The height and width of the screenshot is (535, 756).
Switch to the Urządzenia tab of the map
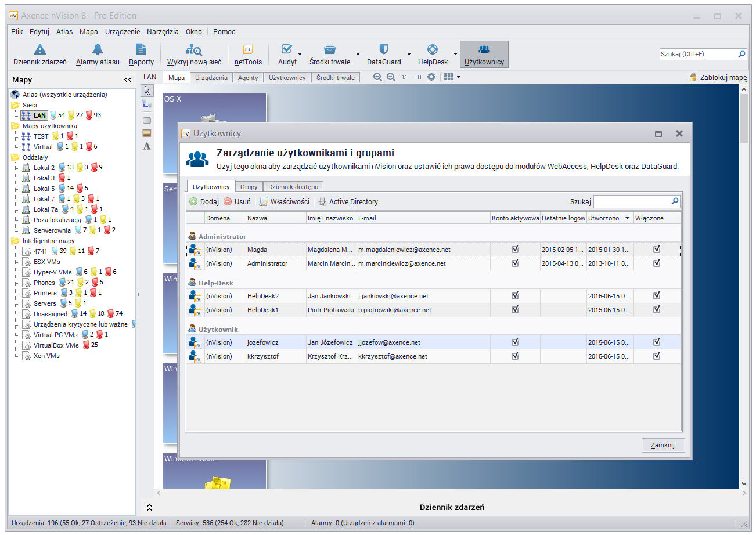click(x=211, y=77)
